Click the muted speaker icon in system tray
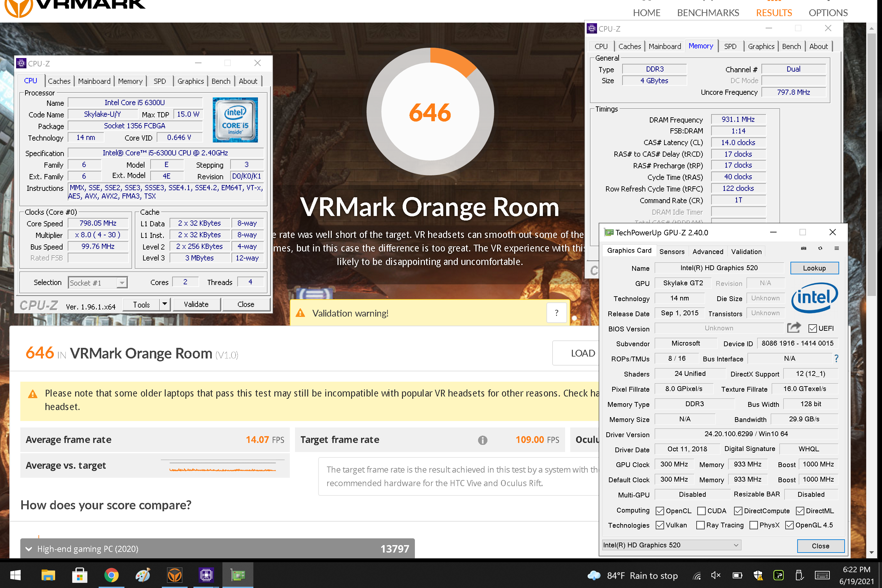This screenshot has width=882, height=588. click(716, 575)
